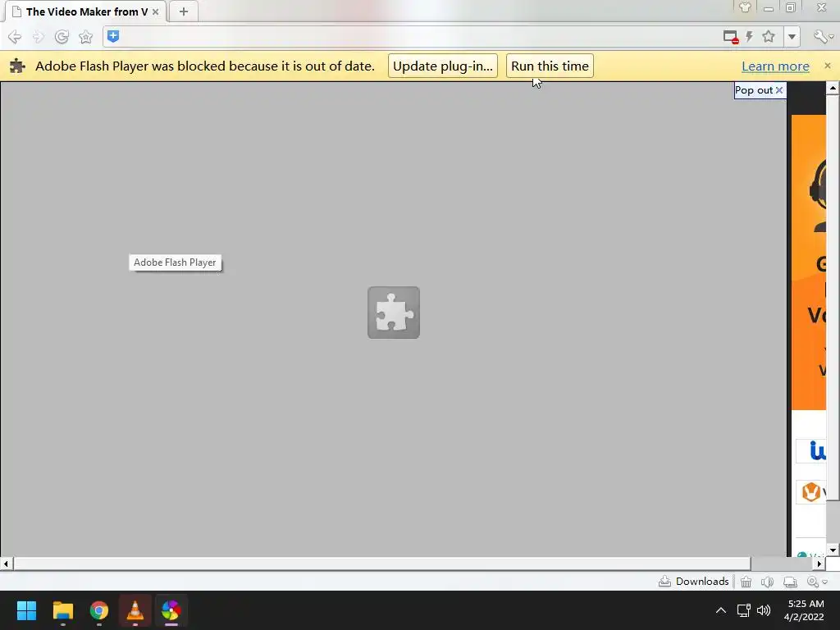840x630 pixels.
Task: Click the vertical scrollbar up arrow
Action: click(833, 89)
